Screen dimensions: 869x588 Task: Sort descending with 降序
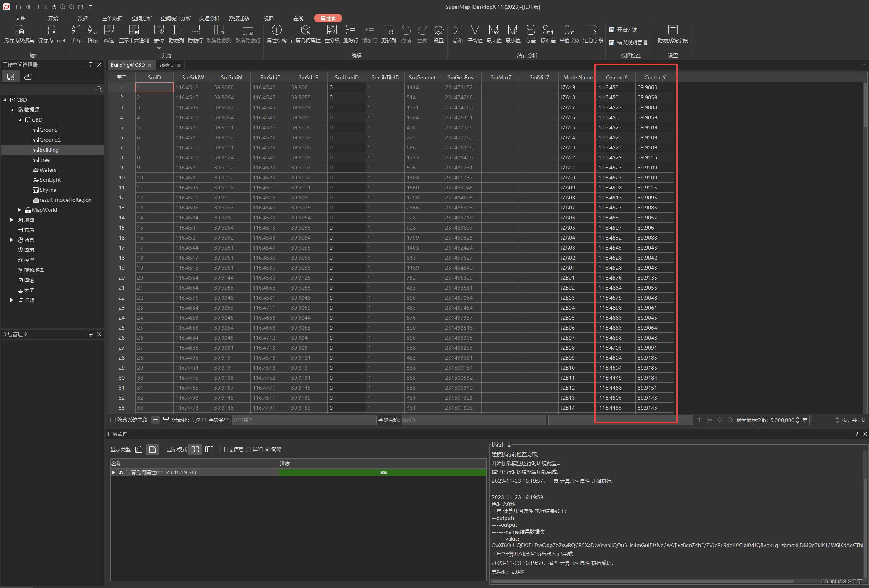point(92,34)
